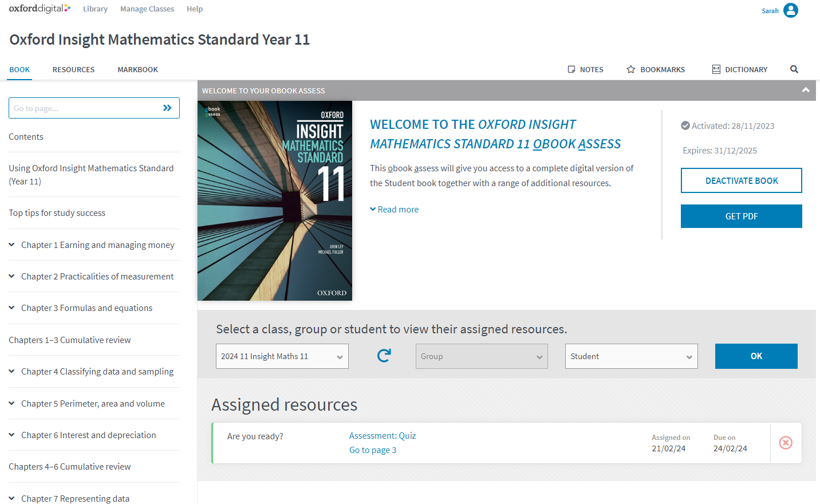This screenshot has width=820, height=504.
Task: Open the BOOKMARKS label
Action: [x=663, y=69]
